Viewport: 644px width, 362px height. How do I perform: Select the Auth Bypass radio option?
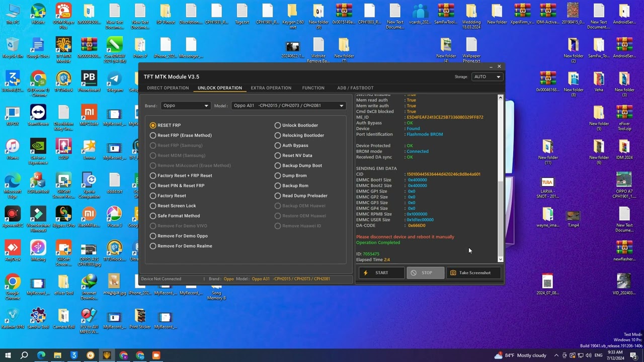point(278,145)
